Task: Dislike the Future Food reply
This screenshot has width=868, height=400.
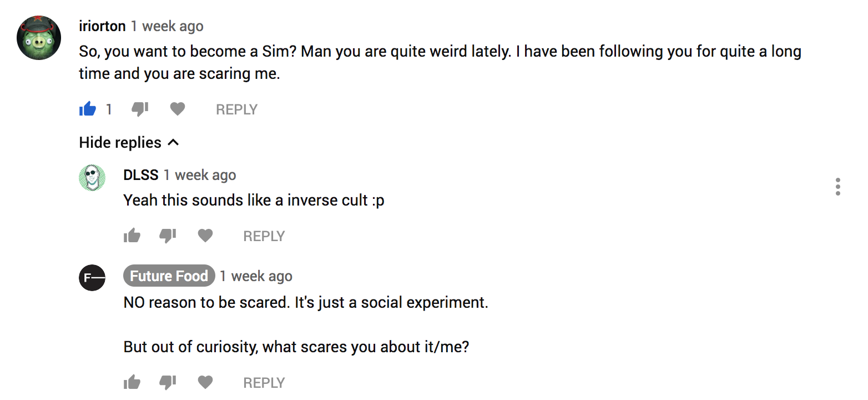Action: pyautogui.click(x=168, y=382)
